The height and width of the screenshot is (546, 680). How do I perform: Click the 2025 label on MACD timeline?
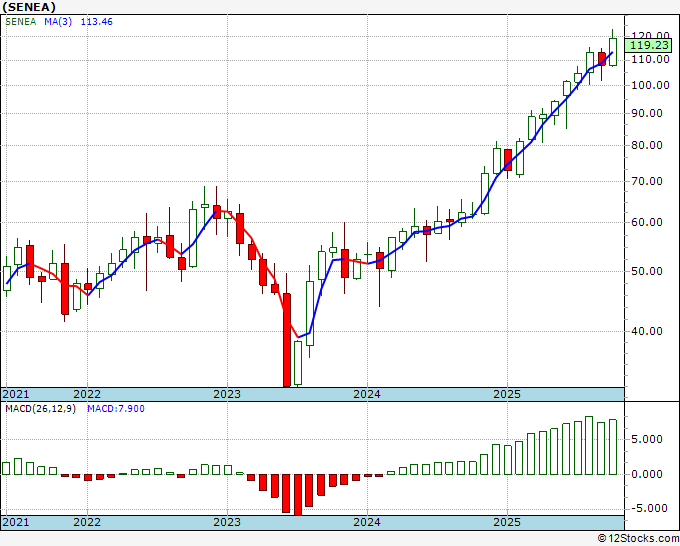(x=507, y=522)
